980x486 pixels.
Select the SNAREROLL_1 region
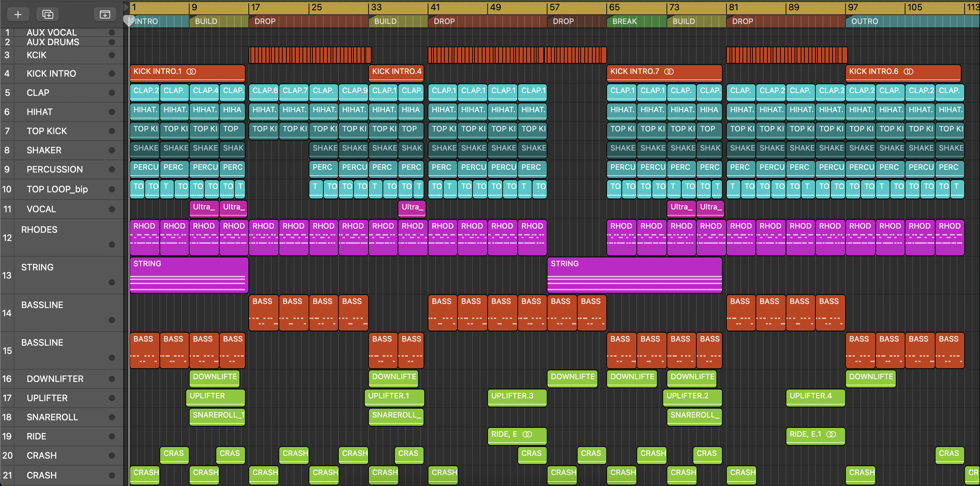click(217, 417)
